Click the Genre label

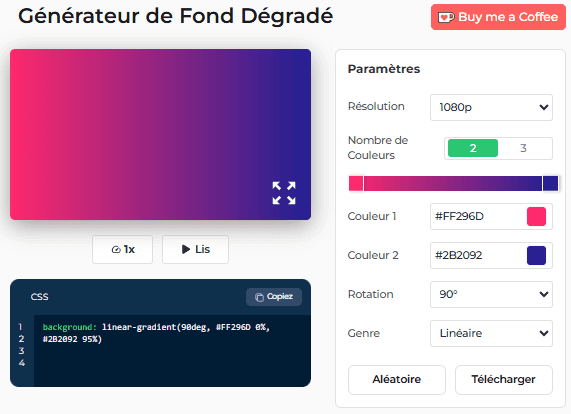[363, 333]
